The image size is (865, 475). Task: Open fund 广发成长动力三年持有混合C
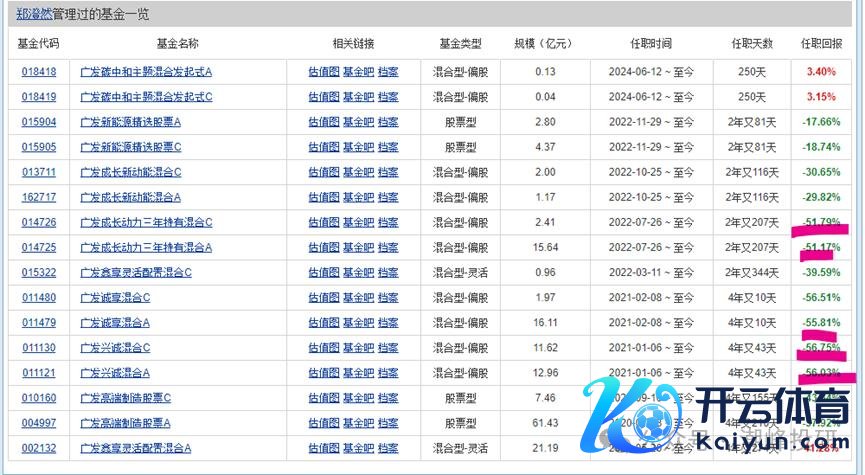pos(146,222)
